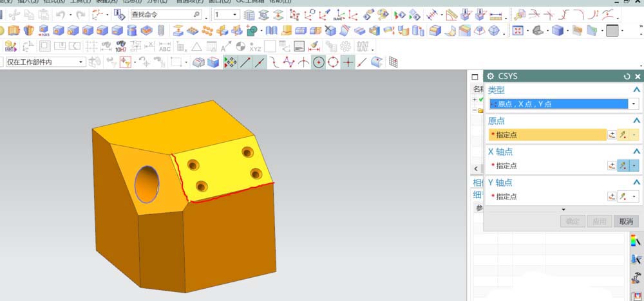Image resolution: width=644 pixels, height=301 pixels.
Task: Click the Fit view icon
Action: tap(518, 30)
